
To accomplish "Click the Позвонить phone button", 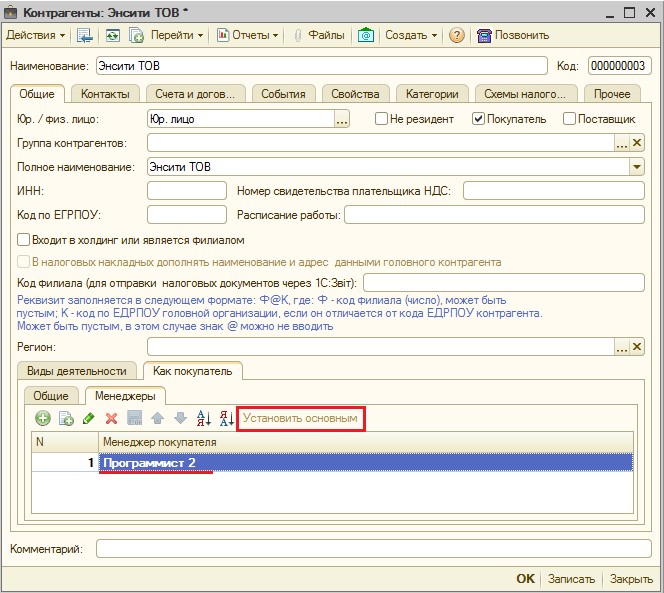I will tap(513, 35).
